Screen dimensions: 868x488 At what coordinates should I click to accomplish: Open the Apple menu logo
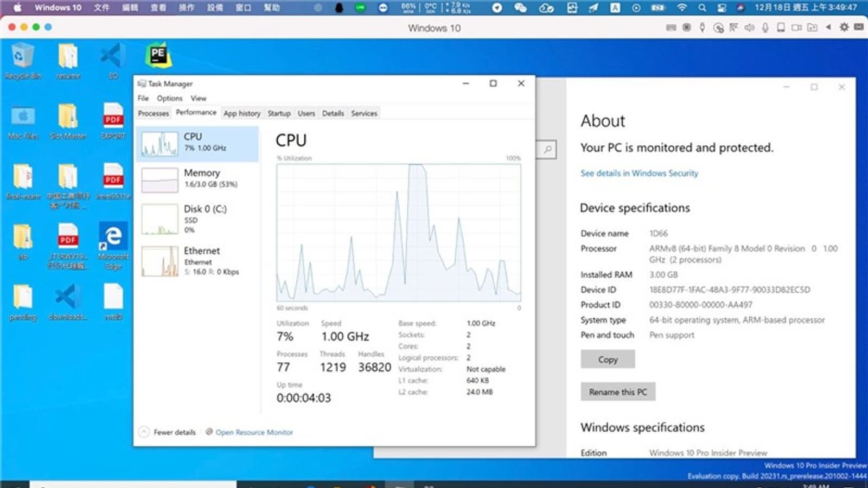pos(17,8)
